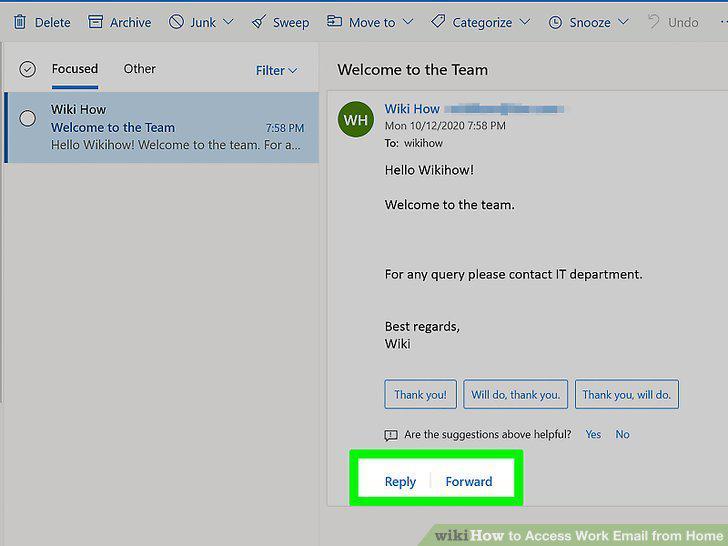Click the Sweep broom icon
Screen dimensions: 728x546
(x=259, y=22)
